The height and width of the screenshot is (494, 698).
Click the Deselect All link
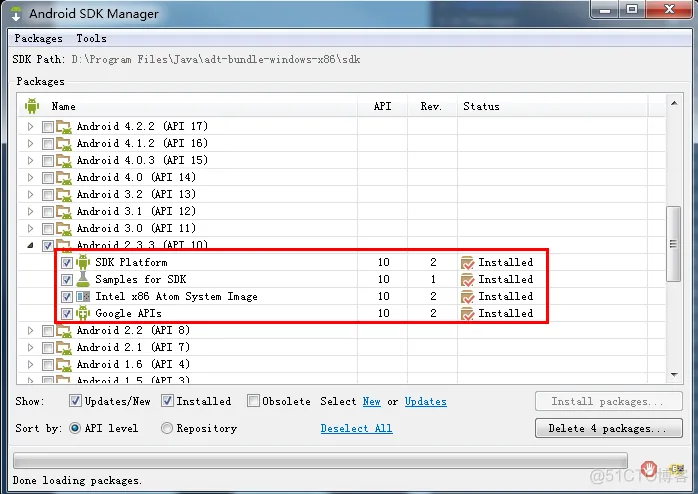point(357,429)
